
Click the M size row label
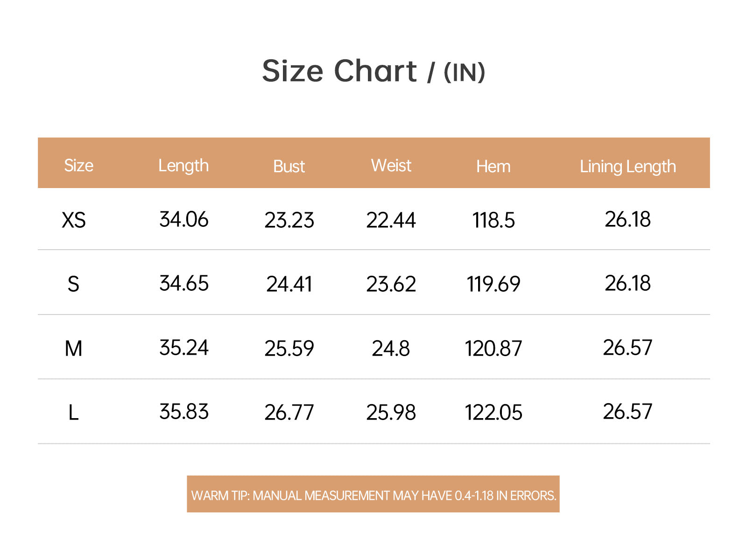[x=73, y=349]
